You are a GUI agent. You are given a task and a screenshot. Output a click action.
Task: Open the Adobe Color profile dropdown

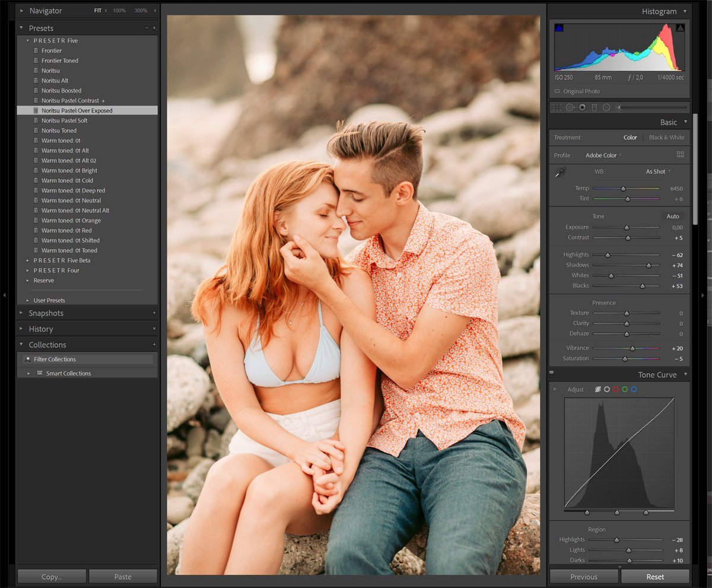[x=603, y=155]
